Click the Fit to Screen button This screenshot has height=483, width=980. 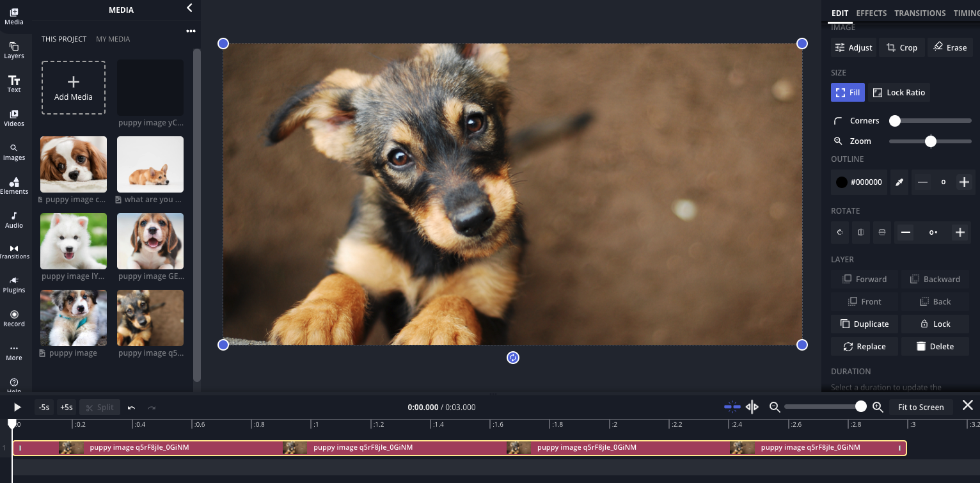tap(921, 407)
